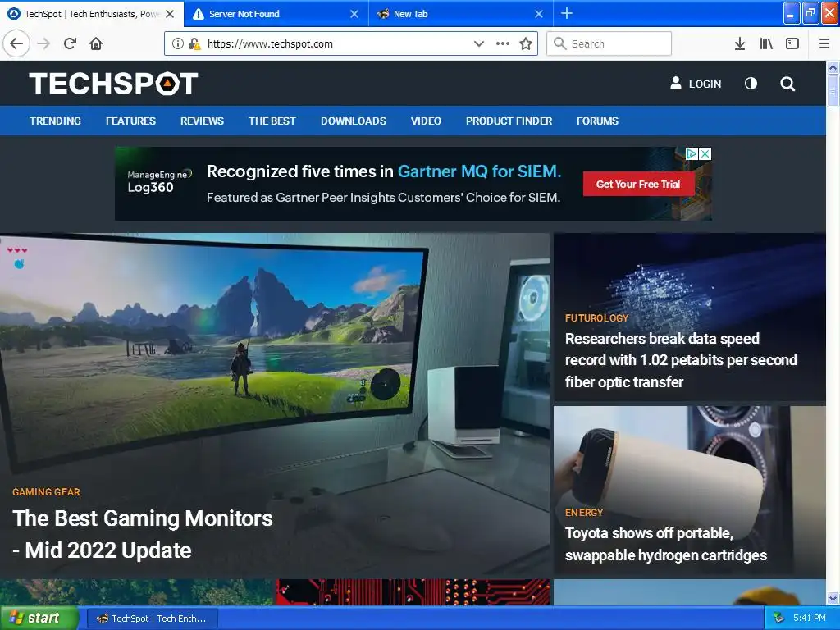The width and height of the screenshot is (840, 630).
Task: Close the ad with the X icon
Action: (705, 153)
